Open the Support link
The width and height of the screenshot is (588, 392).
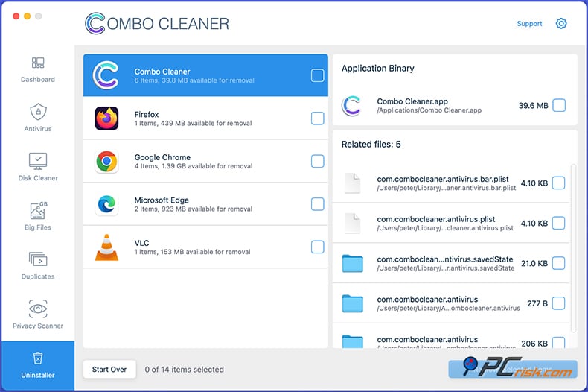[529, 23]
